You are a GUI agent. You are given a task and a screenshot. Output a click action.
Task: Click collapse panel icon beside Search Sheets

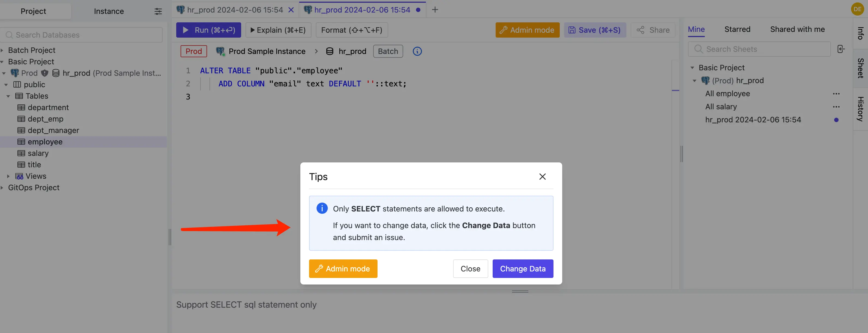click(841, 49)
